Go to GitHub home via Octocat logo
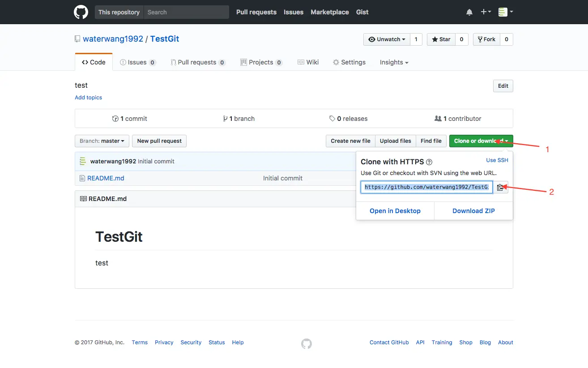The height and width of the screenshot is (368, 588). 81,12
